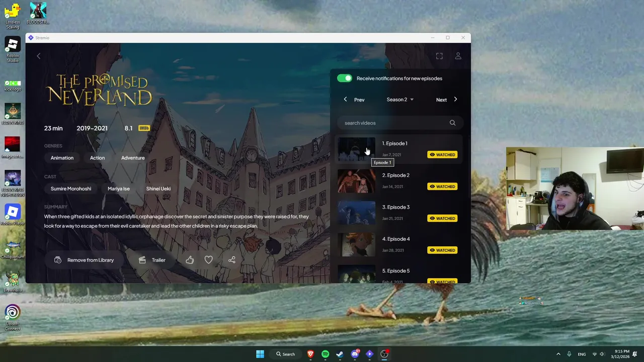Open Chillquarium desktop shortcut

tap(13, 248)
